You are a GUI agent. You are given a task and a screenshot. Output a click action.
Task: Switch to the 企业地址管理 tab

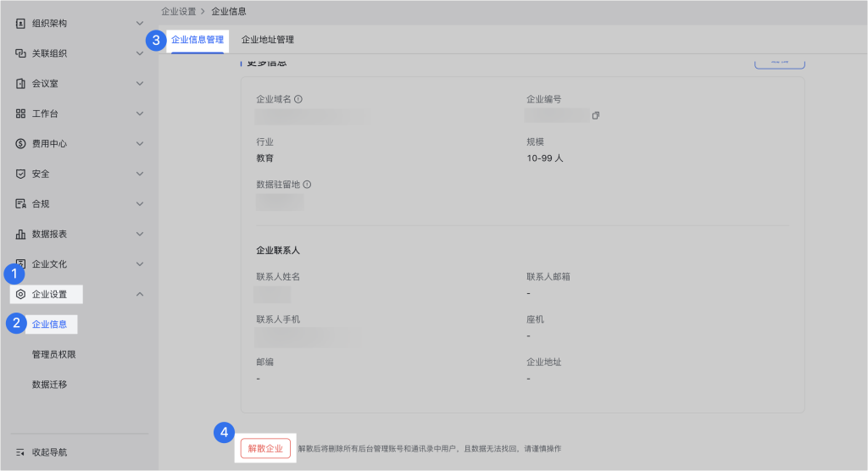(267, 40)
